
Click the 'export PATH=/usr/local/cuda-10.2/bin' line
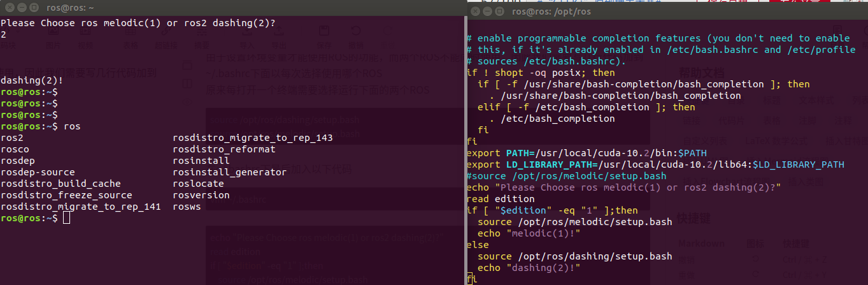coord(587,153)
